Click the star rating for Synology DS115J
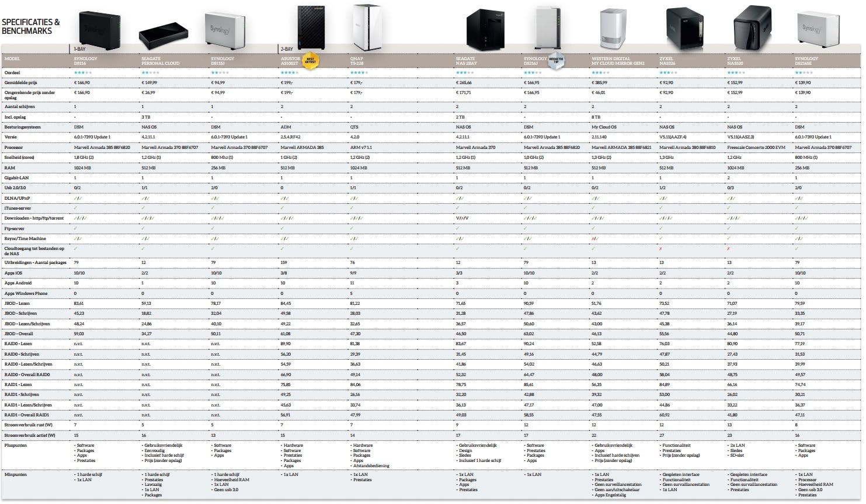866x504 pixels. 220,73
